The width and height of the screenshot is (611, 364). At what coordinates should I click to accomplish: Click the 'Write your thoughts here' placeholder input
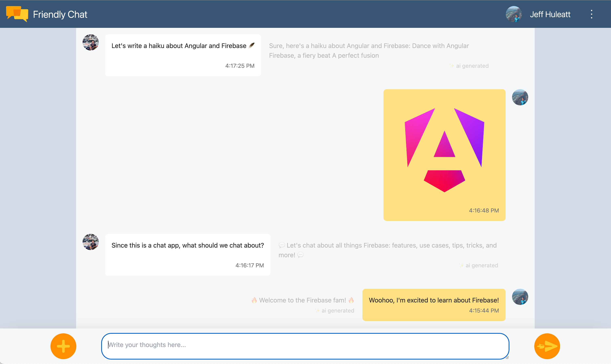(x=305, y=345)
